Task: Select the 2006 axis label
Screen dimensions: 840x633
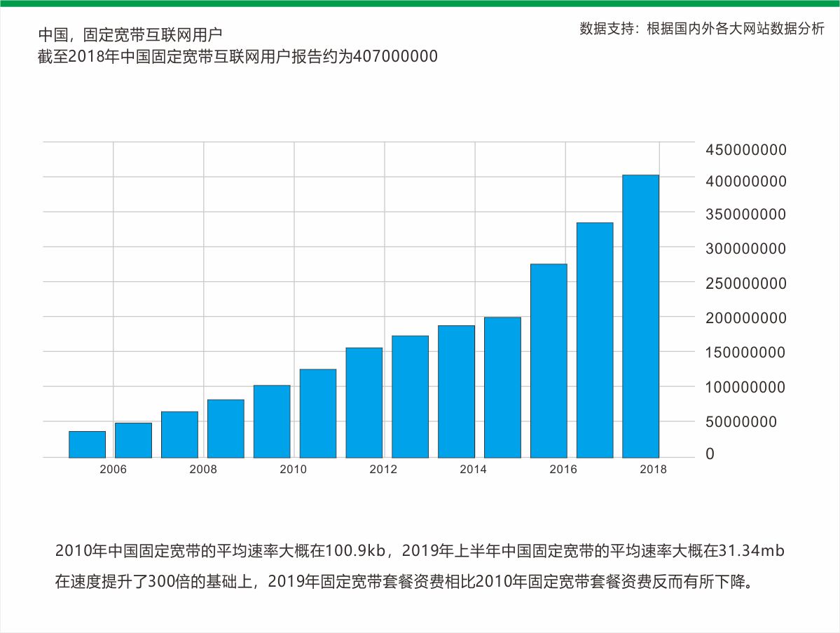Action: (x=113, y=470)
